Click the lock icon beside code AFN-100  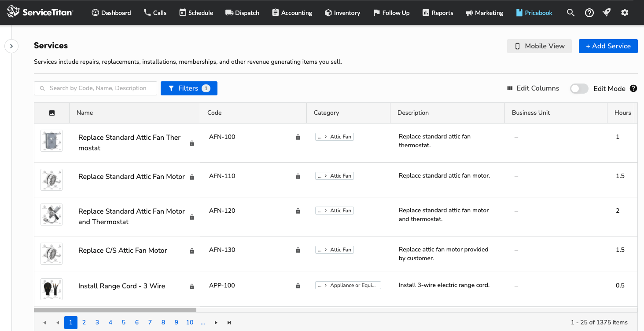pos(298,137)
